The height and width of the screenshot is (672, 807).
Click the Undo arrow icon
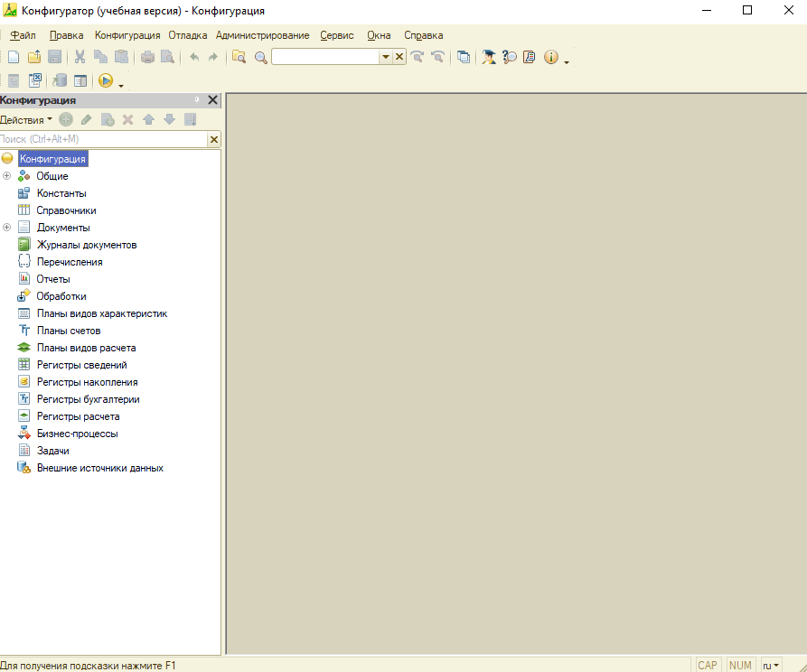(194, 57)
